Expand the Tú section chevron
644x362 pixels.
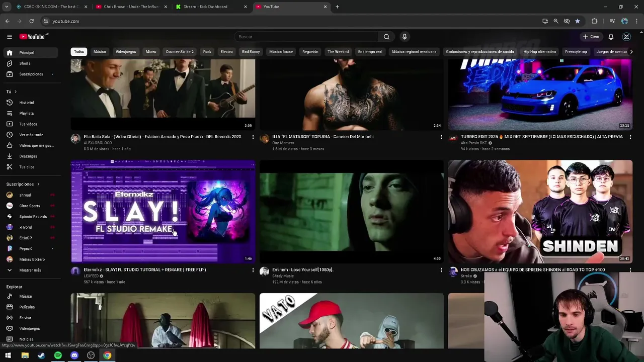point(16,92)
